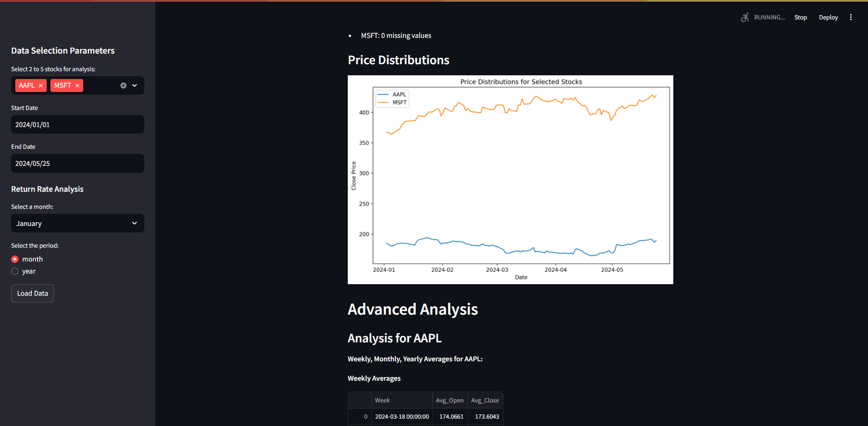Image resolution: width=868 pixels, height=426 pixels.
Task: Click the Start Date input field
Action: point(77,124)
